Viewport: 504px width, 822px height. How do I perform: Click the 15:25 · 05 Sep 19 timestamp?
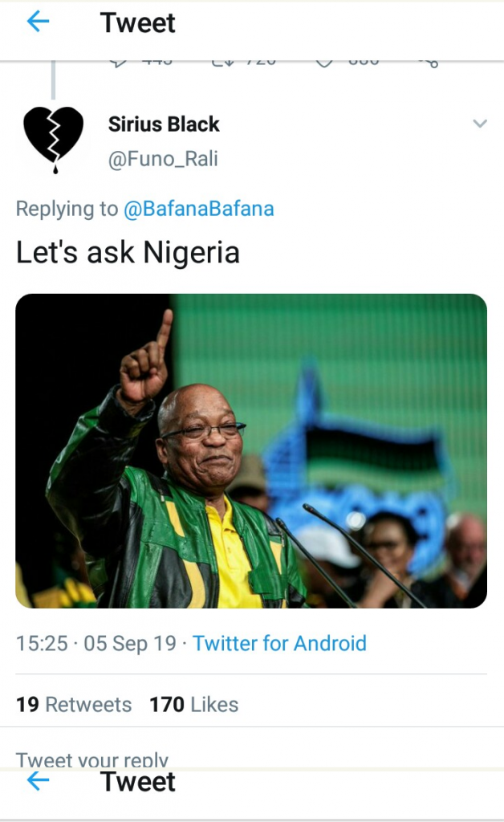click(96, 643)
